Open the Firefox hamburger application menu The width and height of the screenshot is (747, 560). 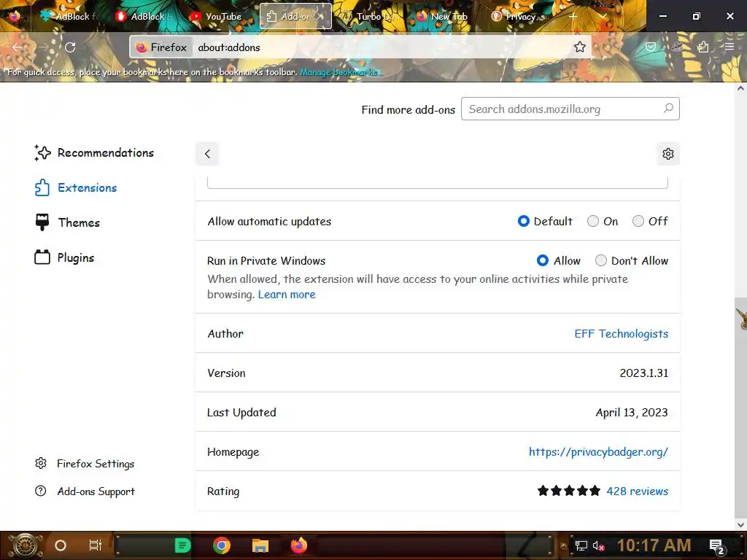pyautogui.click(x=729, y=47)
